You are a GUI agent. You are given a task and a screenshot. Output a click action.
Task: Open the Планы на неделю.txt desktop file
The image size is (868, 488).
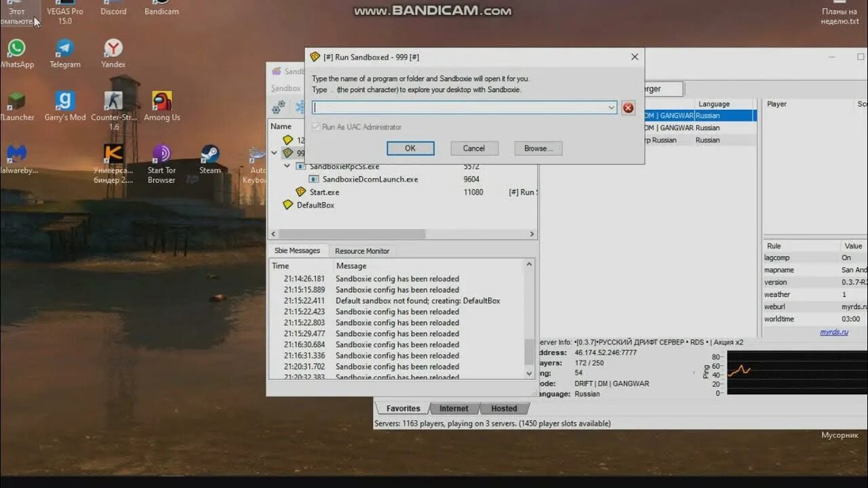tap(840, 13)
